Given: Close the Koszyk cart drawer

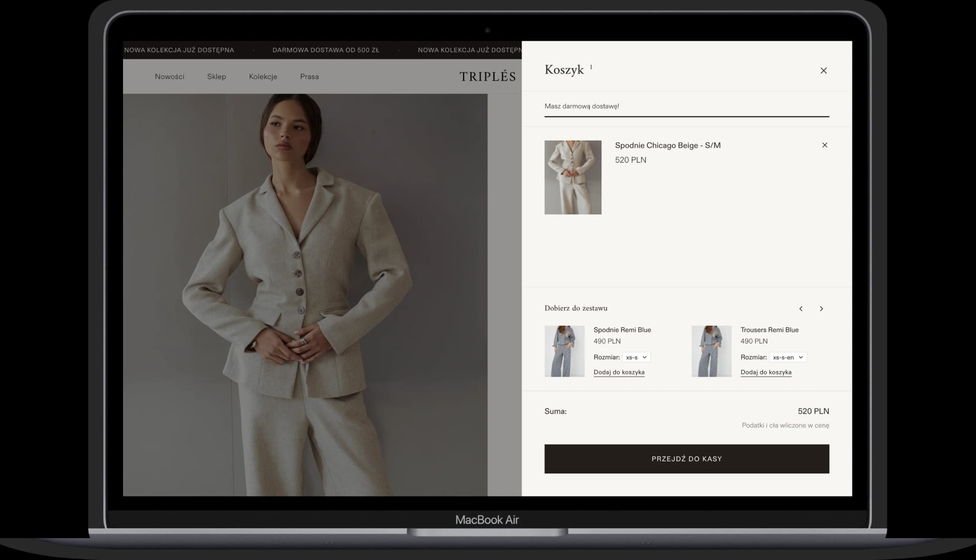Looking at the screenshot, I should point(824,70).
